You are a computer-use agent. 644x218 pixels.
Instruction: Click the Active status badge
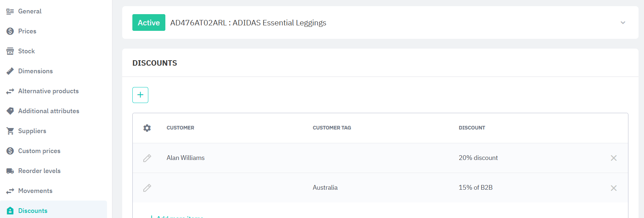(149, 22)
